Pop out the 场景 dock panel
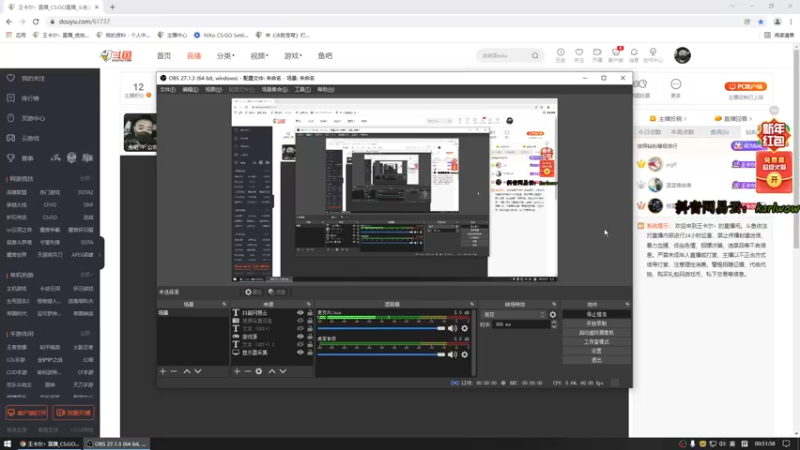Screen dimensions: 800x450 pyautogui.click(x=224, y=304)
